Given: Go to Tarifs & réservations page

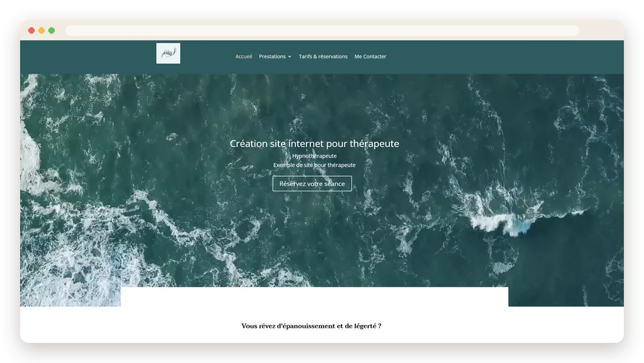Looking at the screenshot, I should tap(323, 56).
